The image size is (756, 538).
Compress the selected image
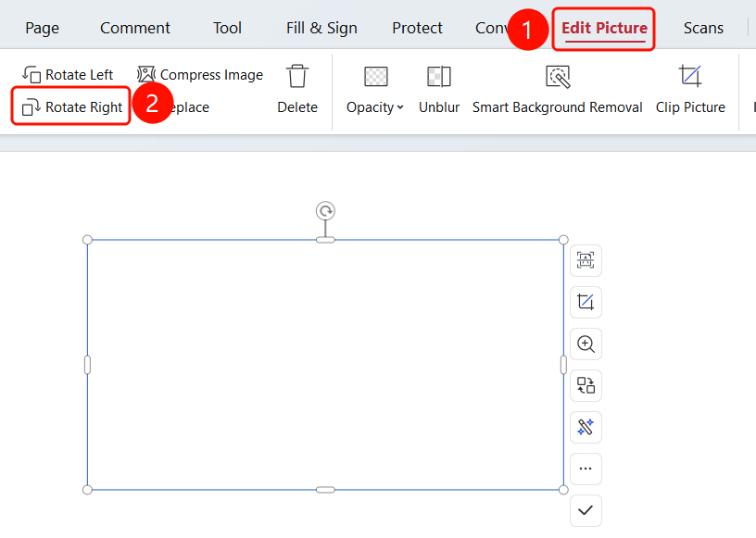point(200,75)
